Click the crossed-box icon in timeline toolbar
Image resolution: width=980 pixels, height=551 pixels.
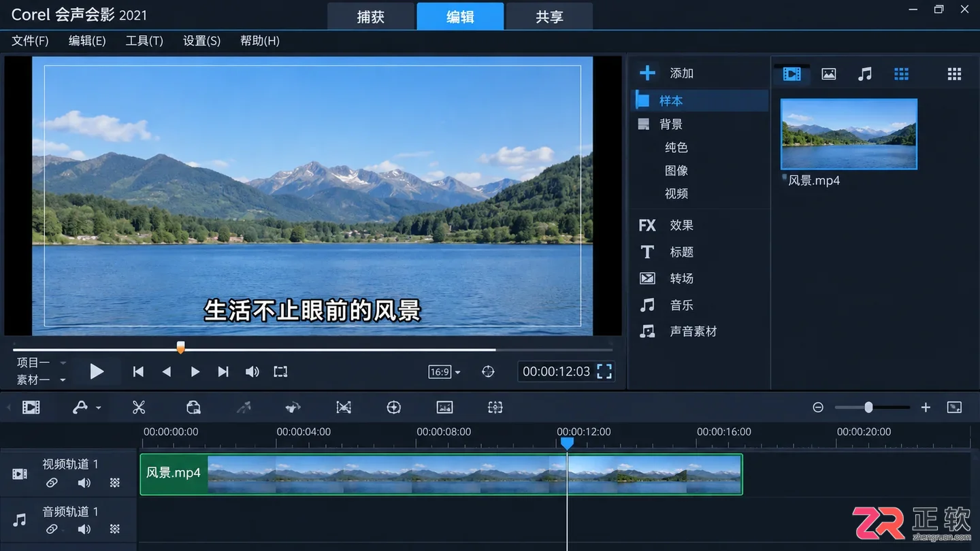[344, 407]
